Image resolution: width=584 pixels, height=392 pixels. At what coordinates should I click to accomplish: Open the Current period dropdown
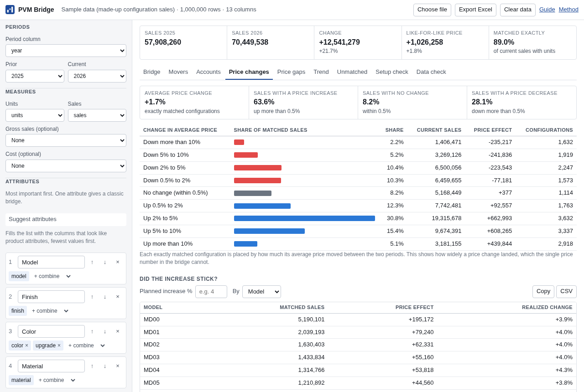point(97,76)
